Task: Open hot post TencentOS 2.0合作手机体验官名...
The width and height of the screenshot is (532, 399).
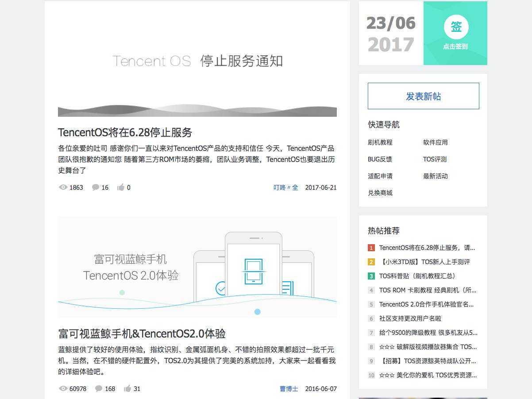Action: [x=427, y=304]
